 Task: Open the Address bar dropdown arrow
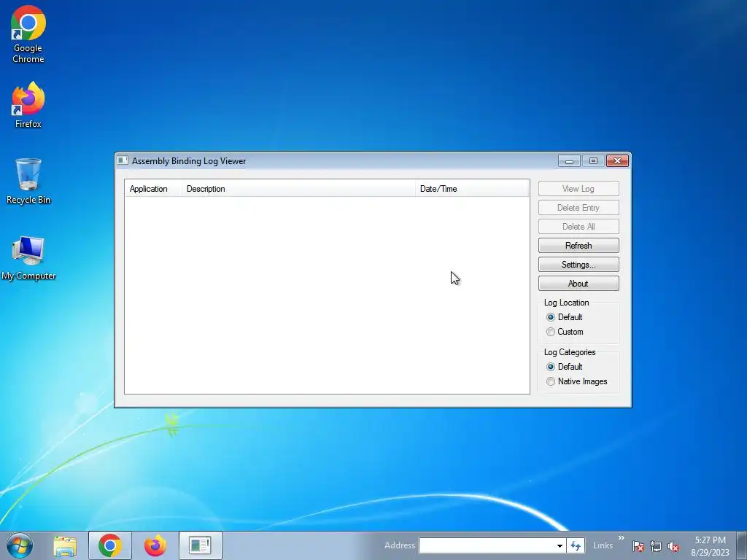[x=560, y=545]
